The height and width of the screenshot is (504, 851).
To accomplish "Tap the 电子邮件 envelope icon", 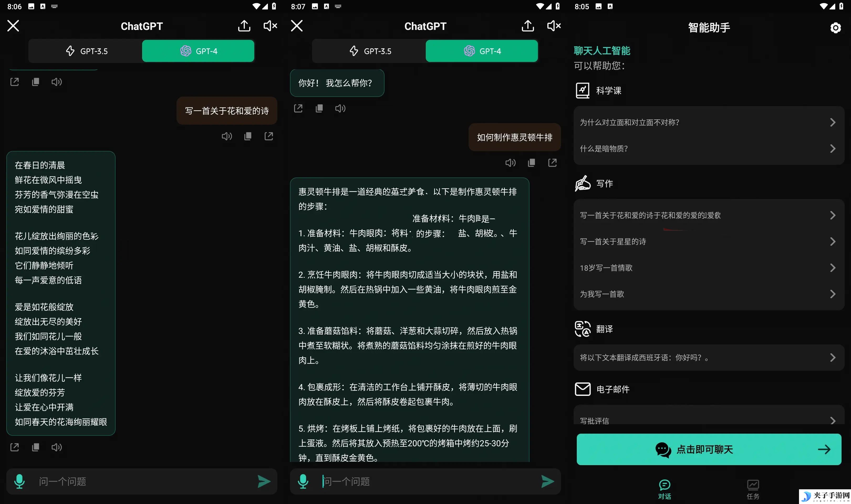I will tap(582, 389).
